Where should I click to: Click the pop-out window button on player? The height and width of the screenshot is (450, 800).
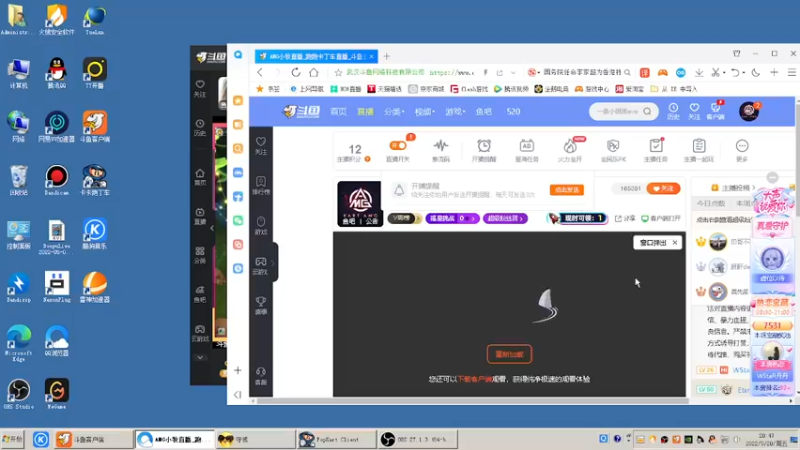pos(653,243)
